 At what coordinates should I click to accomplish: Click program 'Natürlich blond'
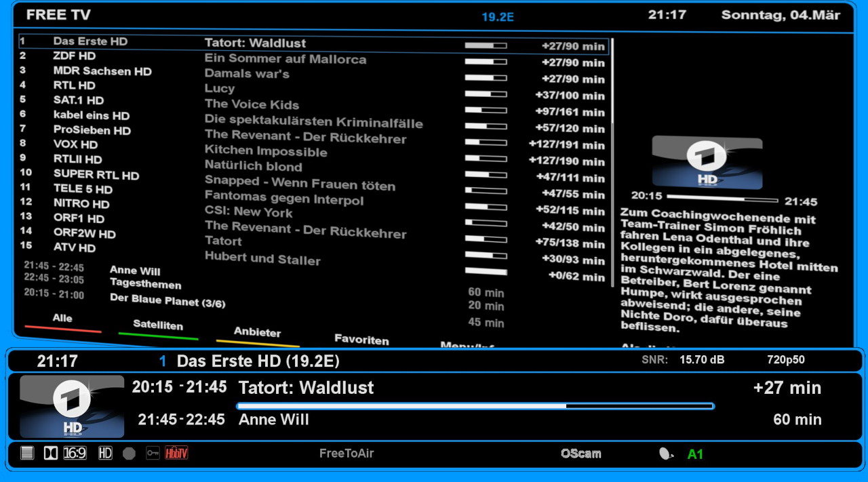pyautogui.click(x=254, y=165)
